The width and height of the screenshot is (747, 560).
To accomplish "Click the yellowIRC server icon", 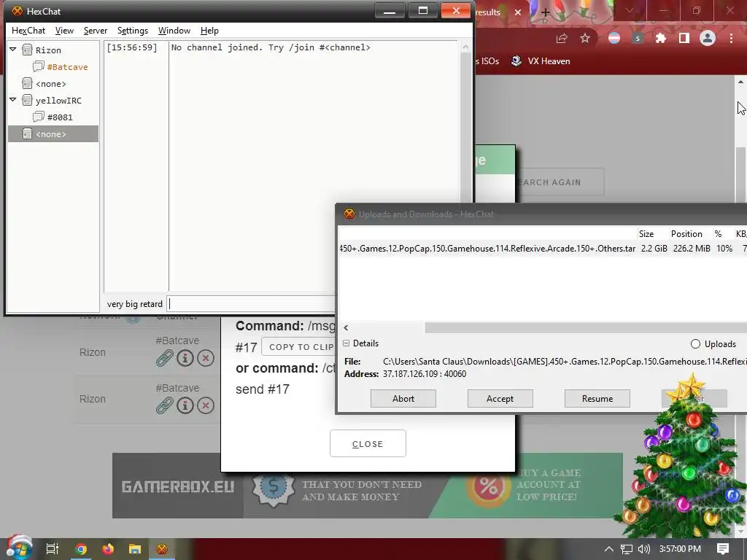I will coord(28,101).
